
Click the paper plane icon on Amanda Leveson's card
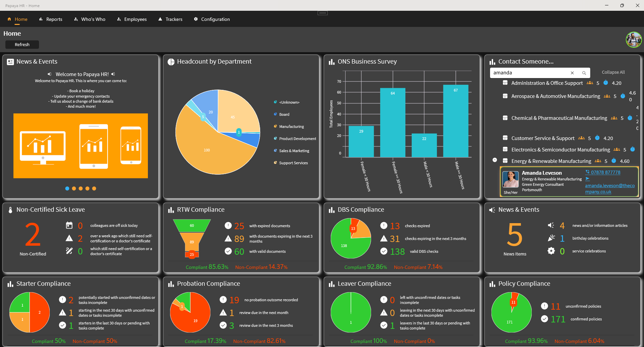pyautogui.click(x=587, y=179)
